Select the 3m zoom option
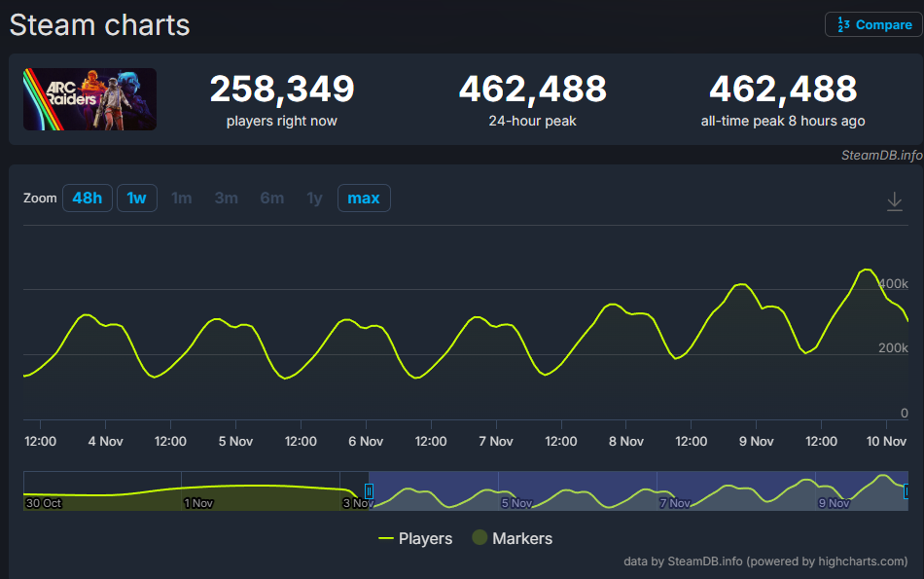Viewport: 924px width, 579px height. click(227, 199)
